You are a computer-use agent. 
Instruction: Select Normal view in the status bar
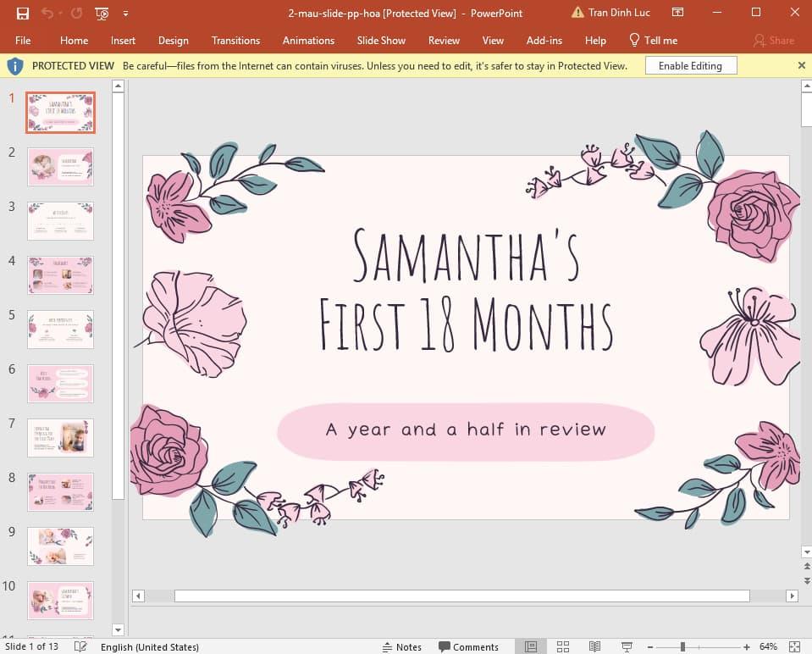point(529,646)
